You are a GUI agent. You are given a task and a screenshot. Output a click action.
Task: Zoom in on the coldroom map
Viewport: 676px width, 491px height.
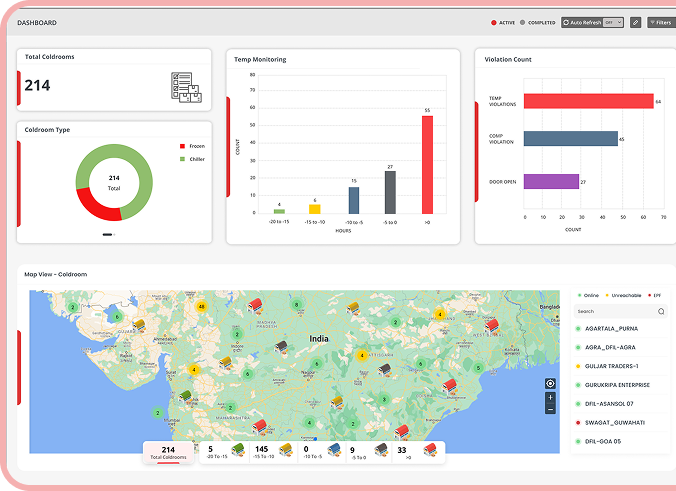[x=550, y=397]
